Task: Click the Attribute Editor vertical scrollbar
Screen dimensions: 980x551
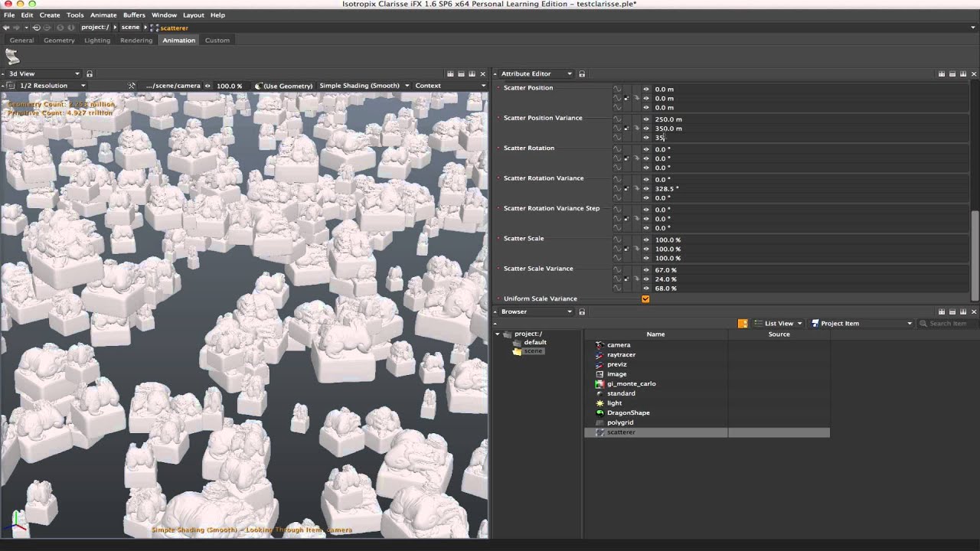Action: tap(975, 256)
